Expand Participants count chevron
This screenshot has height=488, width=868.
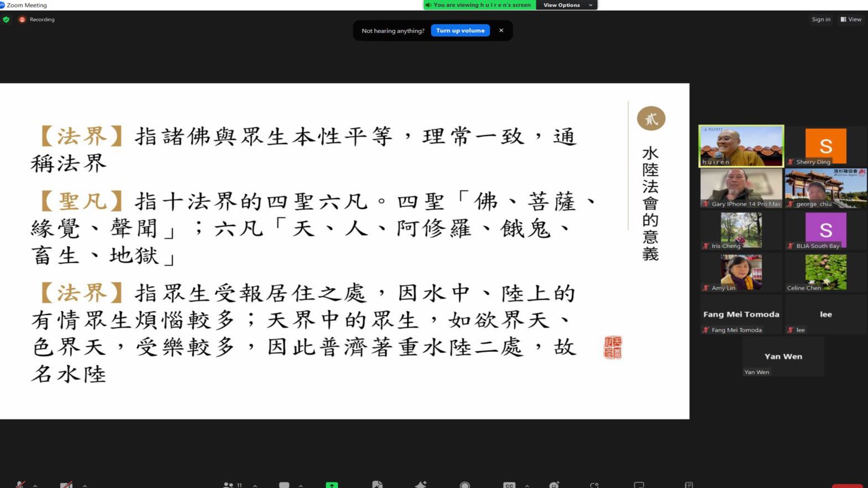255,485
